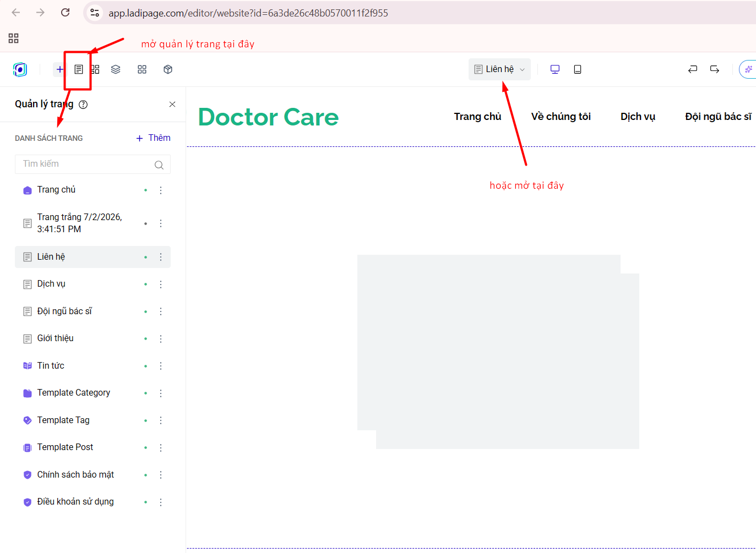This screenshot has height=553, width=756.
Task: Click status dot of Trang chủ page
Action: click(145, 190)
